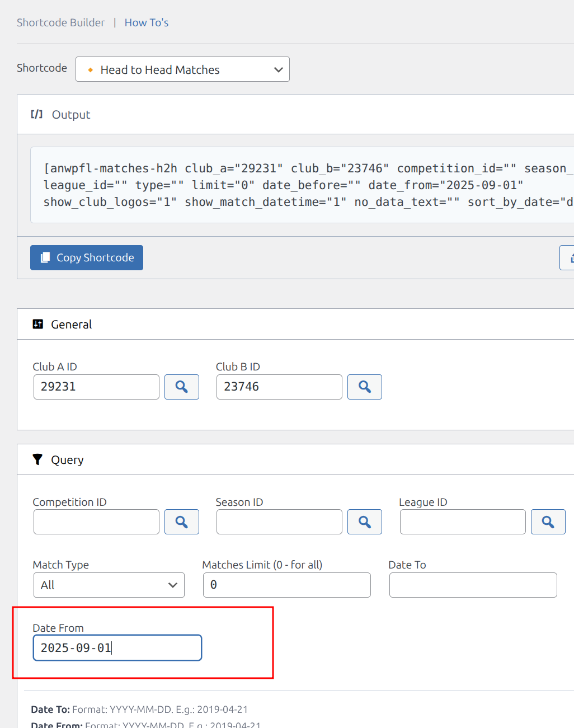This screenshot has height=728, width=574.
Task: Click the Output shortcode bracket icon
Action: pyautogui.click(x=37, y=115)
